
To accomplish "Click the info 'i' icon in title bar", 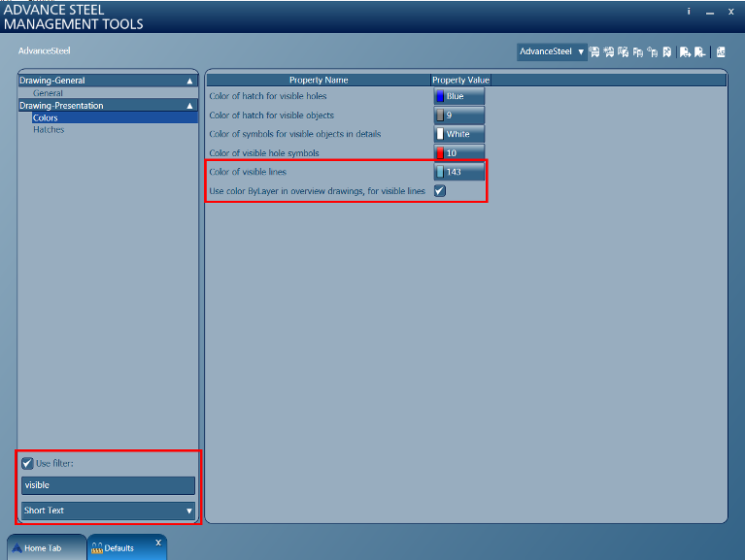I will 689,12.
